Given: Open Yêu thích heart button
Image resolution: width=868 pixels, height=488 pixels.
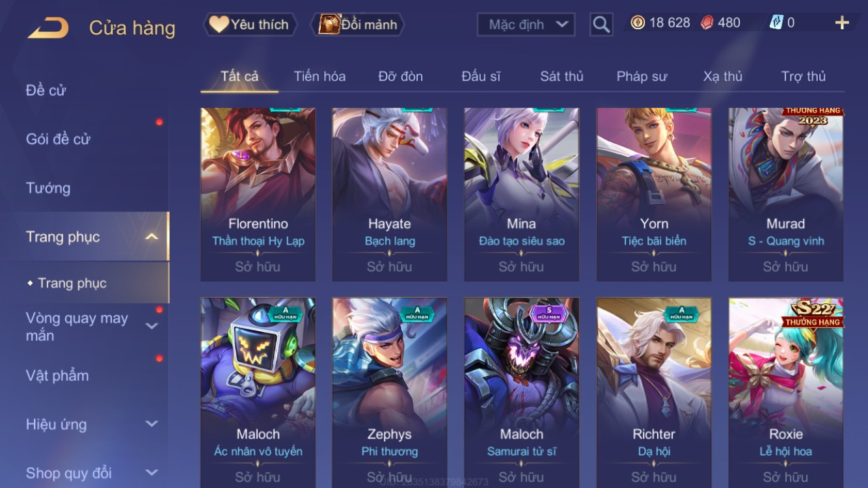Looking at the screenshot, I should coord(250,25).
